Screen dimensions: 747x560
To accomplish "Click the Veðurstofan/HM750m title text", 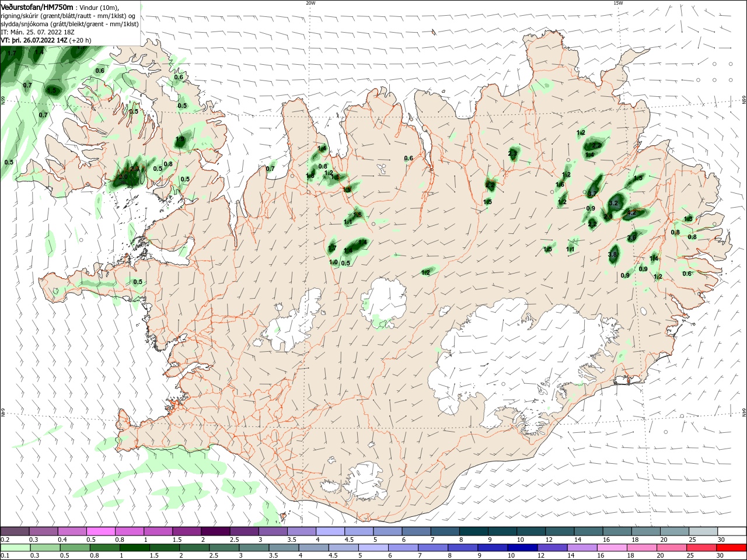I will [x=37, y=6].
